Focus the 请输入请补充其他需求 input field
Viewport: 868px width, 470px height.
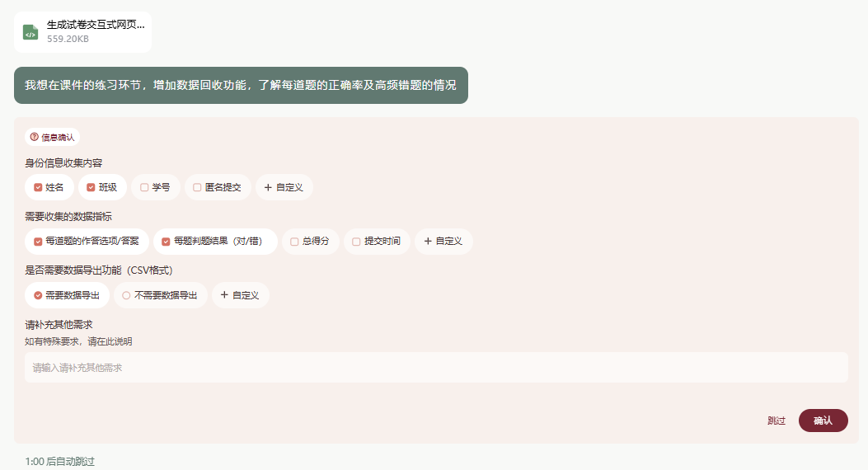point(436,368)
